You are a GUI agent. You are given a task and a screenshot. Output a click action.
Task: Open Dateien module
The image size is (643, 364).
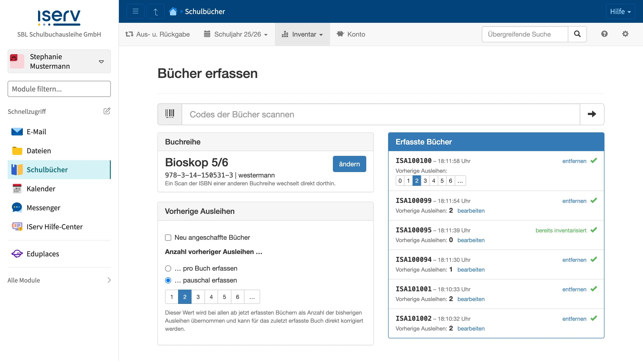click(59, 150)
